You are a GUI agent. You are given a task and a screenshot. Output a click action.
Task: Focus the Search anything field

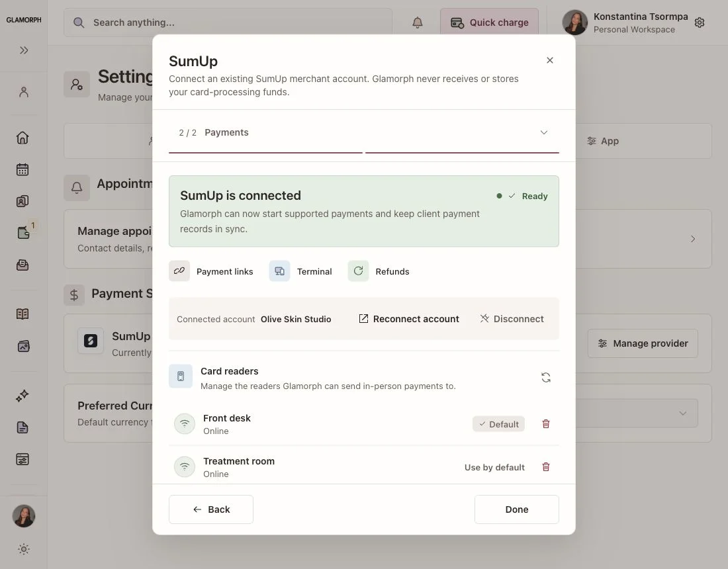click(228, 22)
